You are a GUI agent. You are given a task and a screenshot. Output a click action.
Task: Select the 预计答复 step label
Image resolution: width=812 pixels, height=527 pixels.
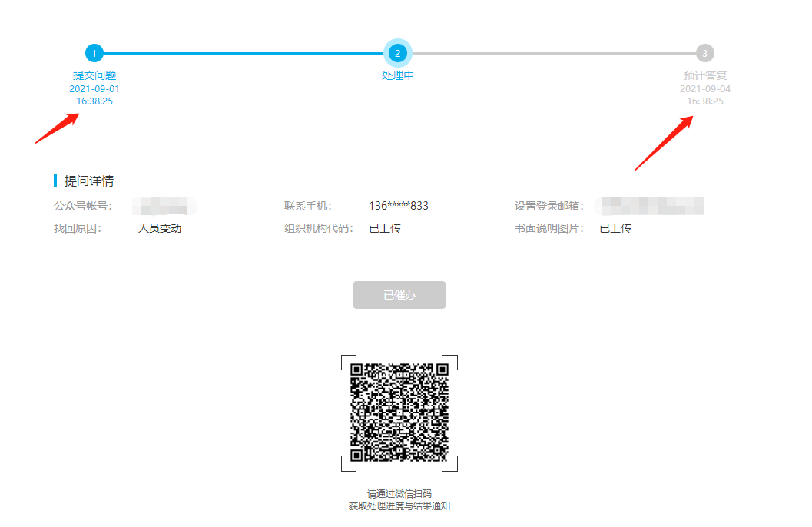pyautogui.click(x=704, y=75)
